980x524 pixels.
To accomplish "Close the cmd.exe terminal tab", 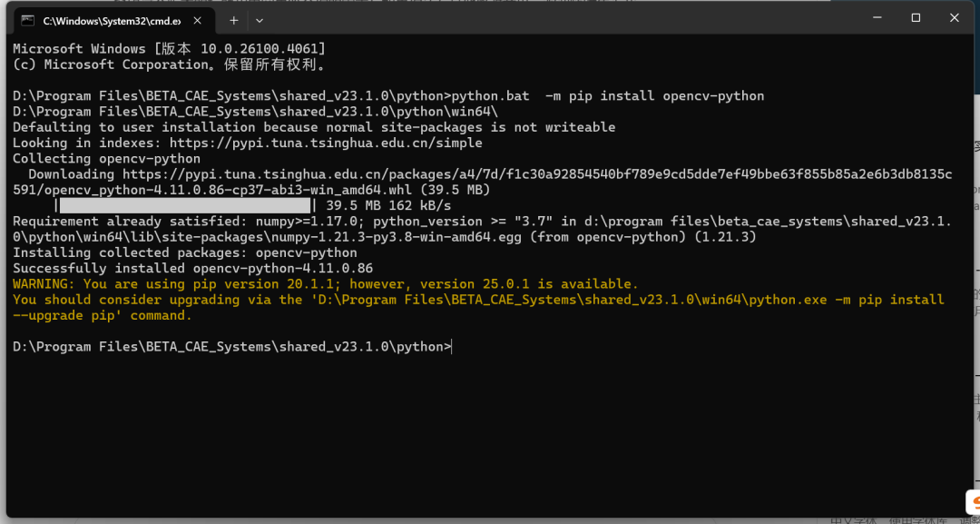I will point(198,21).
